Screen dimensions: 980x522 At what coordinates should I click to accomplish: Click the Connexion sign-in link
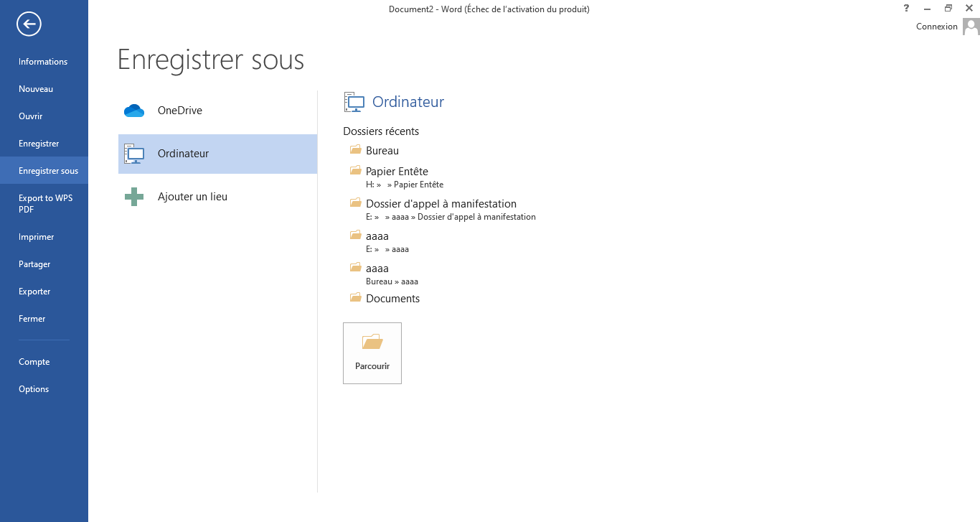click(x=937, y=27)
